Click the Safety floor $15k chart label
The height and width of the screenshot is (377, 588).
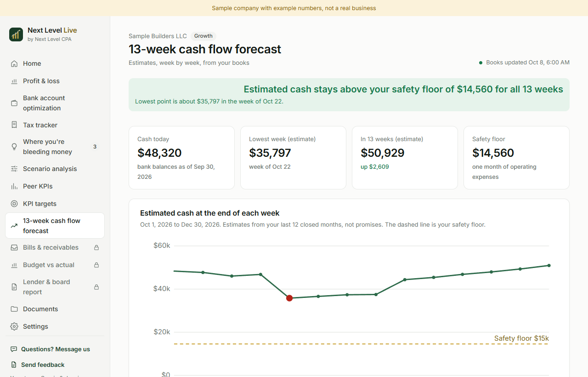point(521,338)
